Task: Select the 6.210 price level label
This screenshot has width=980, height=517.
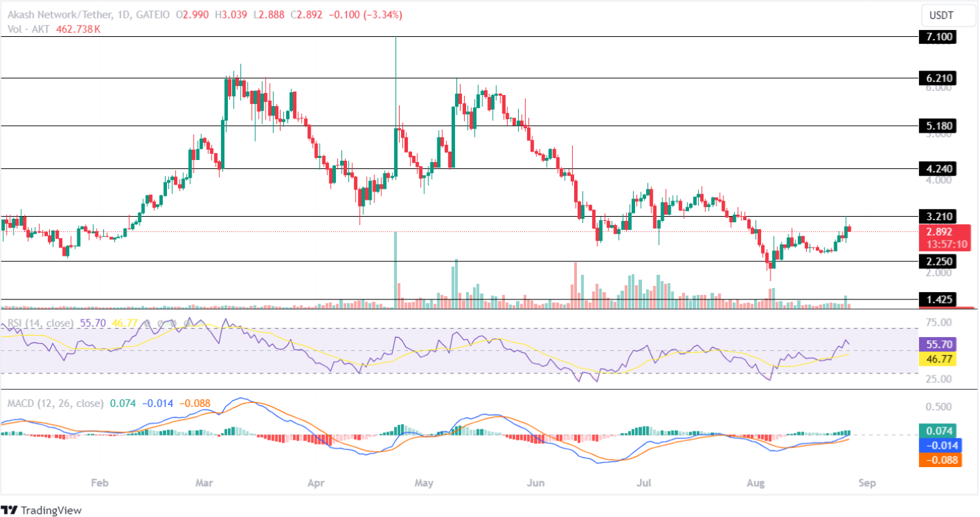Action: [x=937, y=78]
